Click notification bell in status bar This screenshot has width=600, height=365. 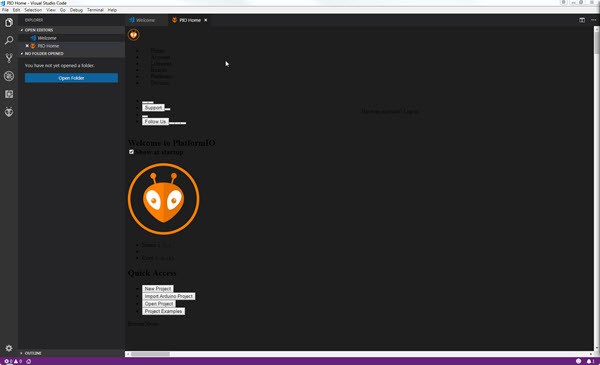point(589,361)
